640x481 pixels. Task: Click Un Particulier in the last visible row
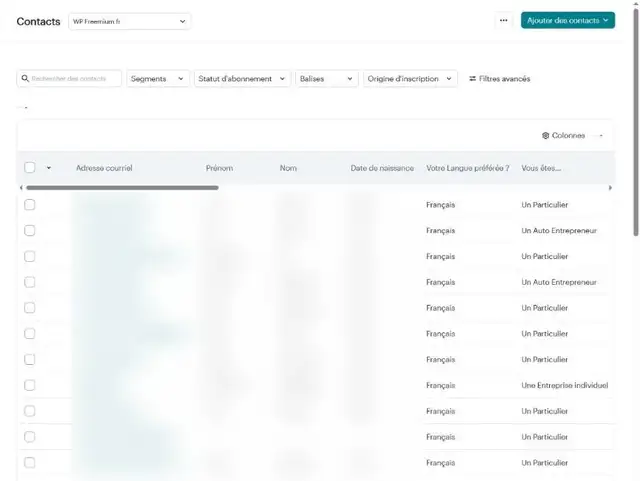pyautogui.click(x=544, y=463)
